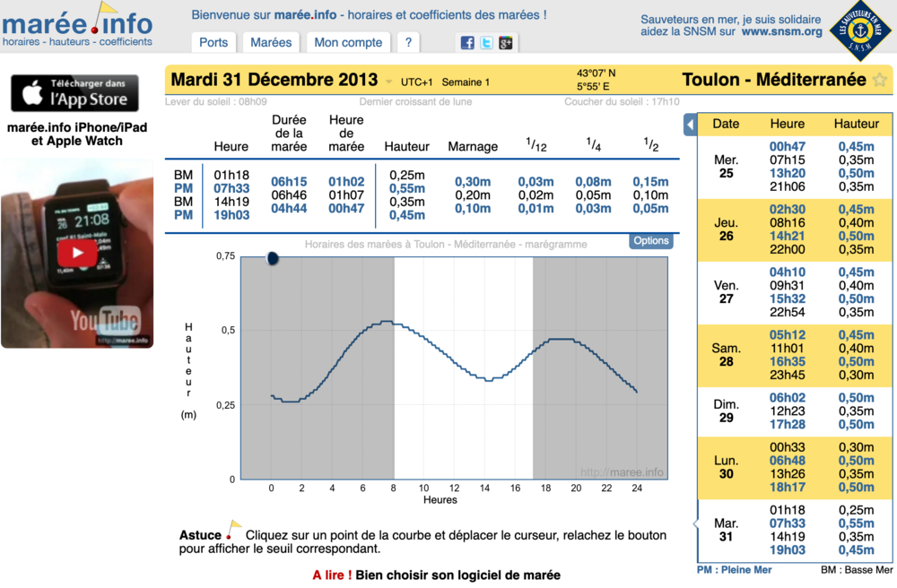Collapse the weekly tide panel arrow
897x588 pixels.
[x=691, y=125]
